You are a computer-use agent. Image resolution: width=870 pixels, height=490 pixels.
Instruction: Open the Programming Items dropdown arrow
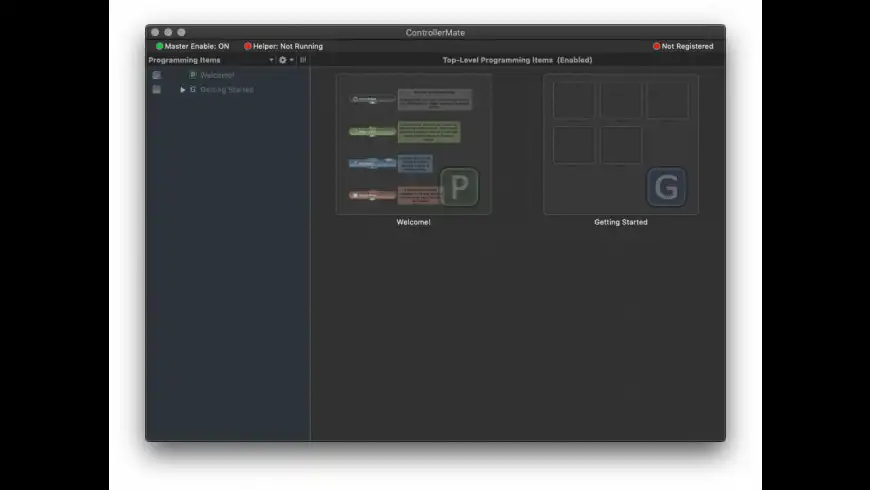coord(271,60)
